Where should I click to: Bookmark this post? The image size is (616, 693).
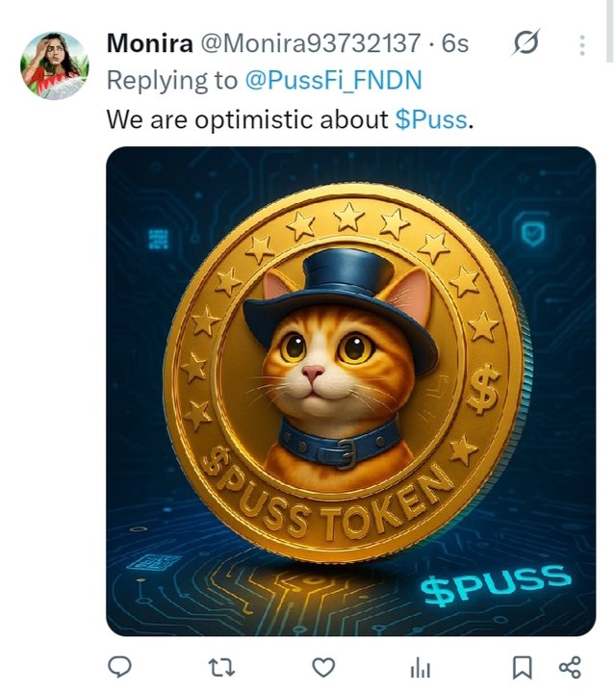[x=522, y=667]
